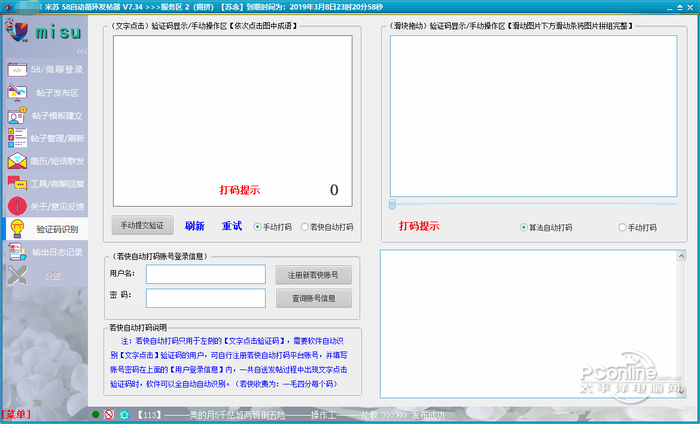This screenshot has width=700, height=424.
Task: Collapse sidebar with the <<< arrows
Action: 82,51
